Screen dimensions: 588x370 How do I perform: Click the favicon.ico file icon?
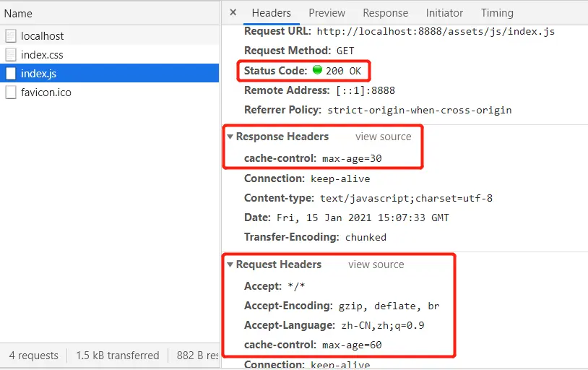point(10,92)
